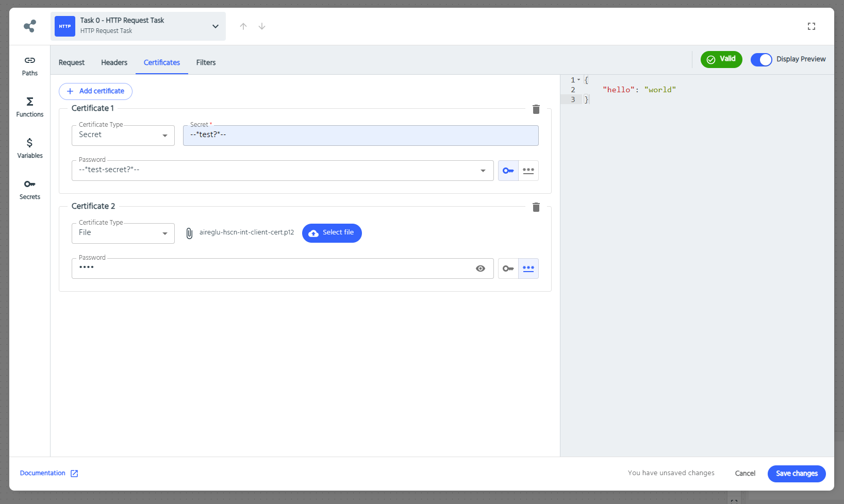Expand the Task 0 task selector chevron
The width and height of the screenshot is (844, 504).
tap(216, 26)
